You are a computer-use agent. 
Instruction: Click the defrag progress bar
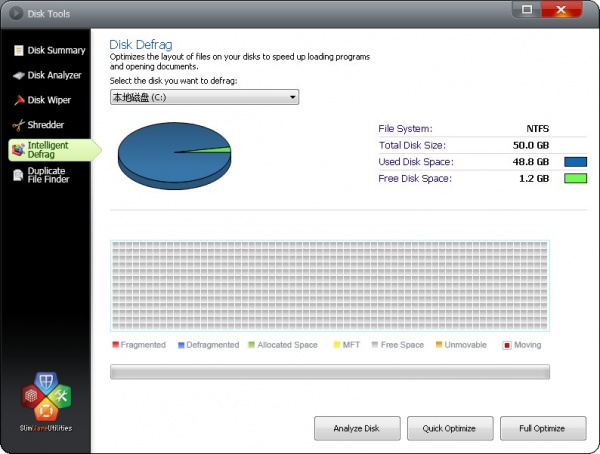[330, 372]
